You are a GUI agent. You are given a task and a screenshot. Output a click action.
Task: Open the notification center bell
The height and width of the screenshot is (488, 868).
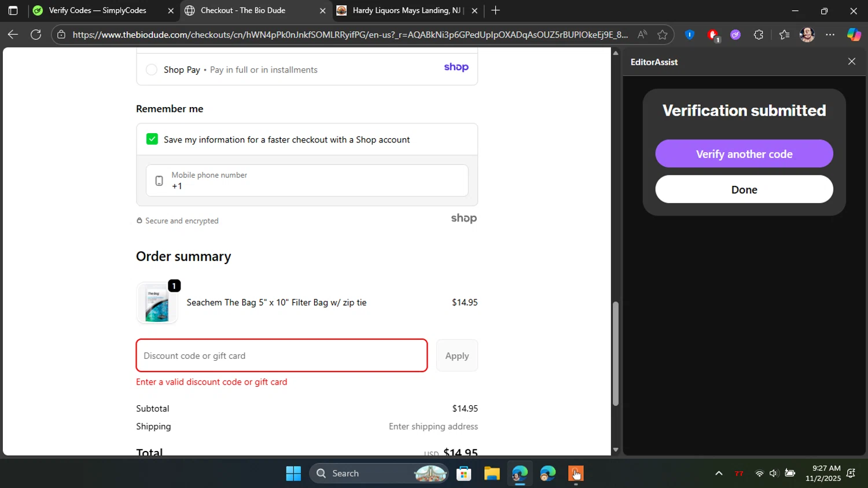pyautogui.click(x=851, y=474)
